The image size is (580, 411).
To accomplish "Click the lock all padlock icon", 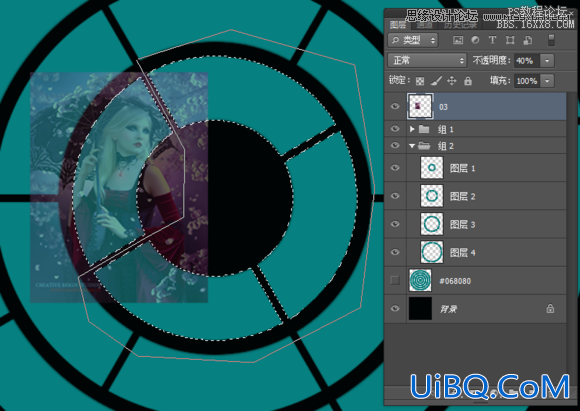I will (x=468, y=81).
